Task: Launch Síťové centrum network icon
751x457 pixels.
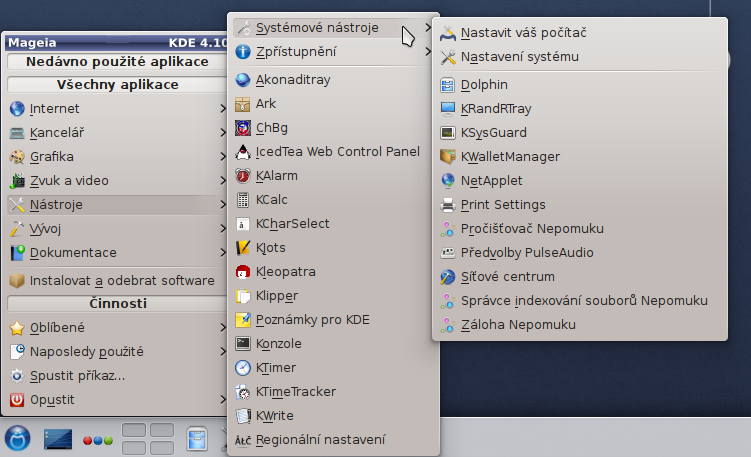Action: (448, 277)
